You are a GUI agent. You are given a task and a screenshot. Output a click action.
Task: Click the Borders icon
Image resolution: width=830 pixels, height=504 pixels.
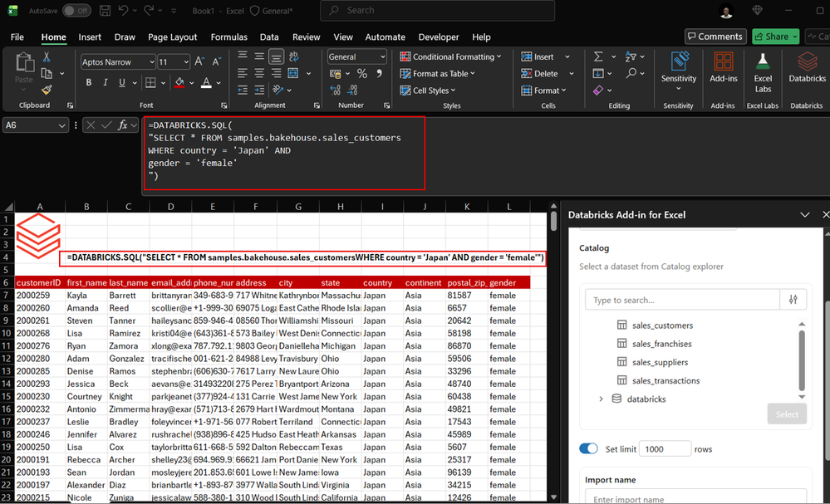151,82
